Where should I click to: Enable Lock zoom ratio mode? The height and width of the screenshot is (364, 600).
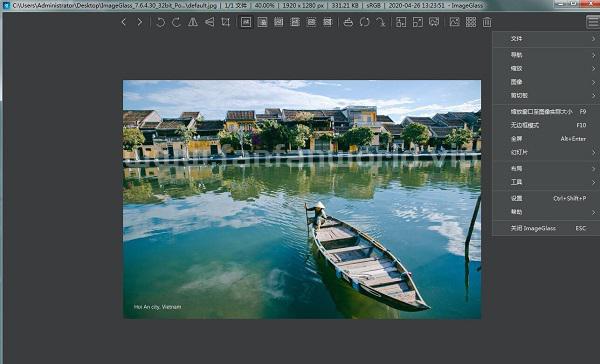coord(262,22)
